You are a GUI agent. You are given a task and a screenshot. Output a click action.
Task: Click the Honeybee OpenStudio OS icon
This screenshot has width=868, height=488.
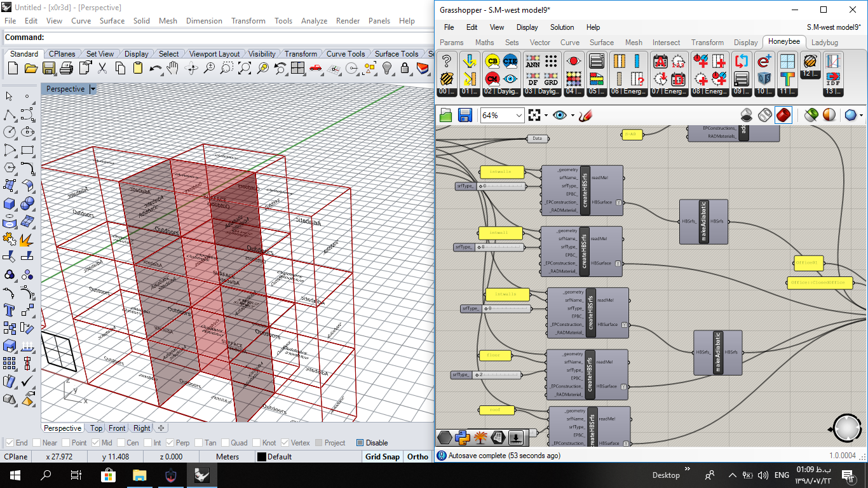point(764,79)
